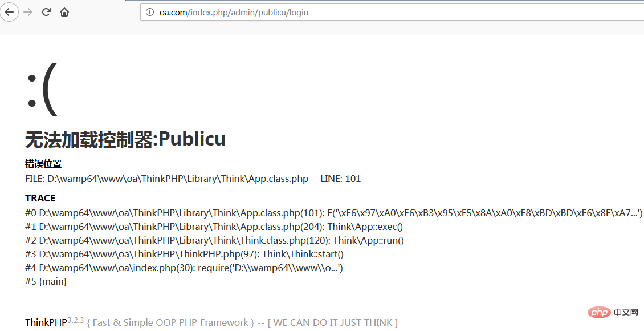This screenshot has height=331, width=644.
Task: Reload the page with the refresh icon
Action: 46,12
